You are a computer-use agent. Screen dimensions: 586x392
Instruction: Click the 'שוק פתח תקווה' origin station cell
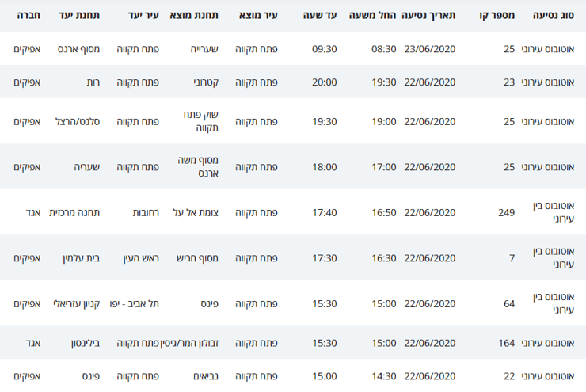pos(202,121)
